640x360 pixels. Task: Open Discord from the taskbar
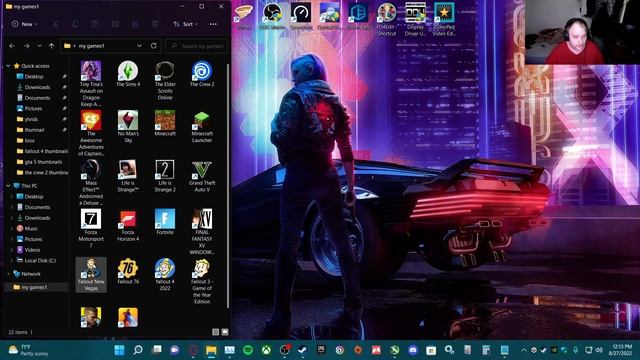tap(413, 350)
